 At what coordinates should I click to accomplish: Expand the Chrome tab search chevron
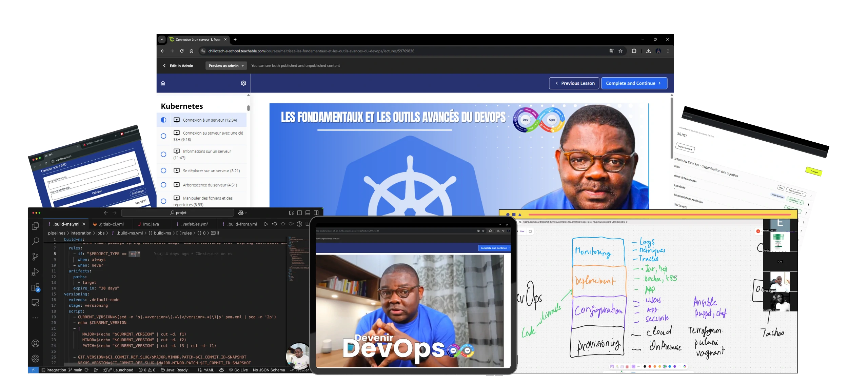[x=162, y=40]
